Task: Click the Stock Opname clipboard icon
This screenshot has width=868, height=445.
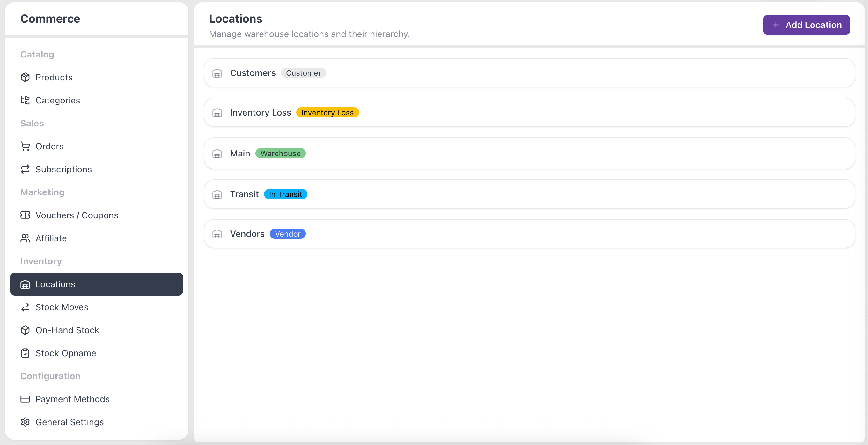Action: [25, 353]
